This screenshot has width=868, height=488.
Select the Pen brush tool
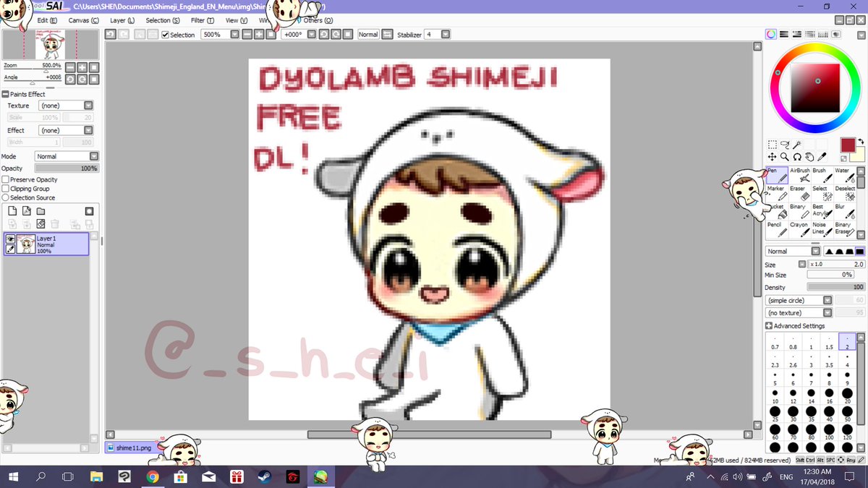coord(777,175)
